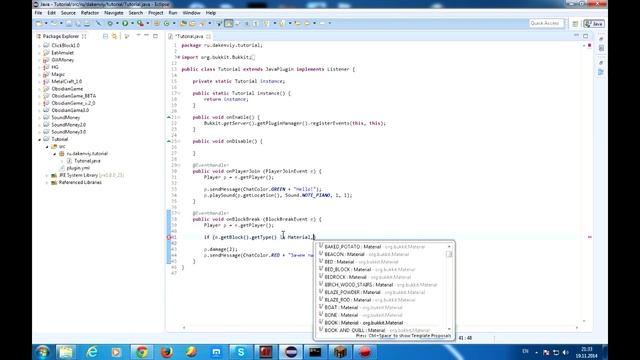Choose BEACON : Material from autocomplete list
This screenshot has height=360, width=640.
pyautogui.click(x=383, y=254)
